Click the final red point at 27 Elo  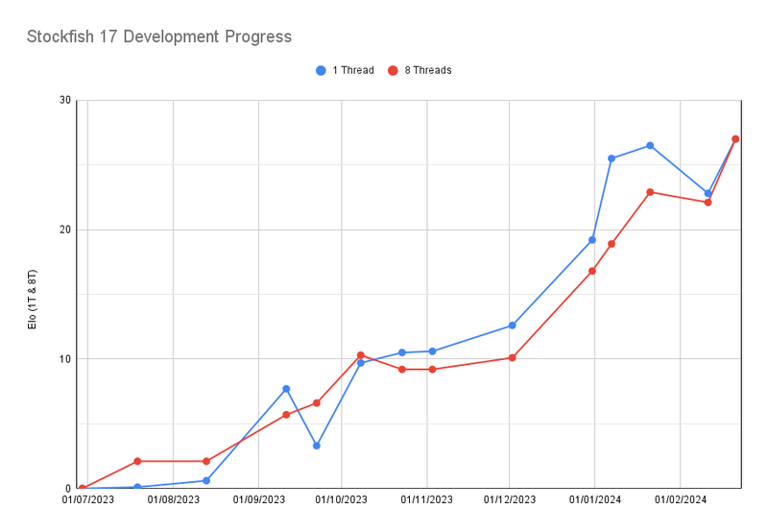[x=735, y=139]
